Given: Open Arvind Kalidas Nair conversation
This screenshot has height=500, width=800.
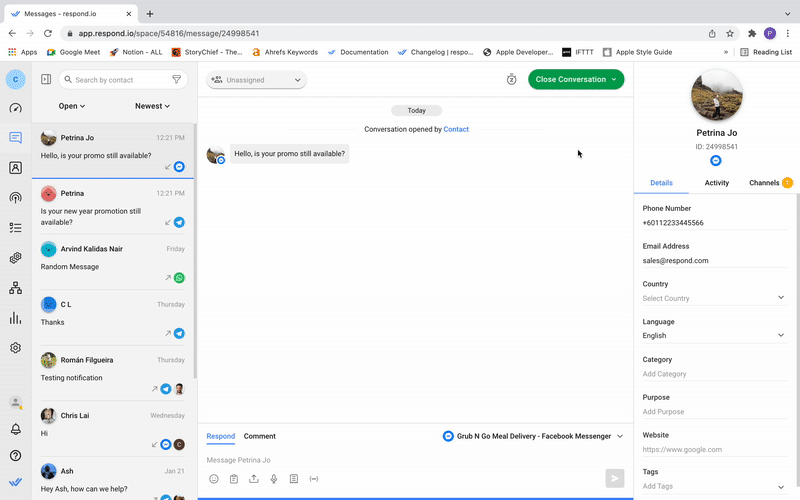Looking at the screenshot, I should (113, 262).
